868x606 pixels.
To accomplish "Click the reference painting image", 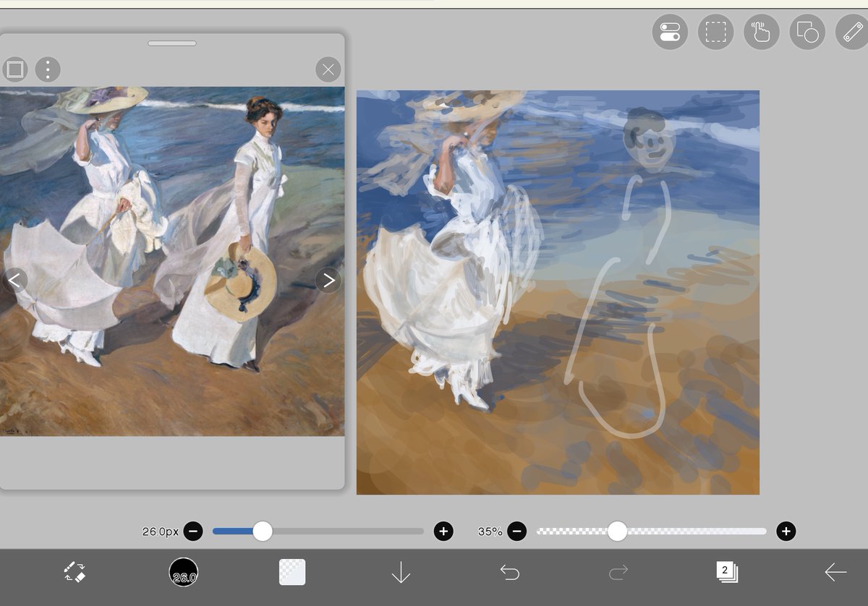I will point(172,261).
